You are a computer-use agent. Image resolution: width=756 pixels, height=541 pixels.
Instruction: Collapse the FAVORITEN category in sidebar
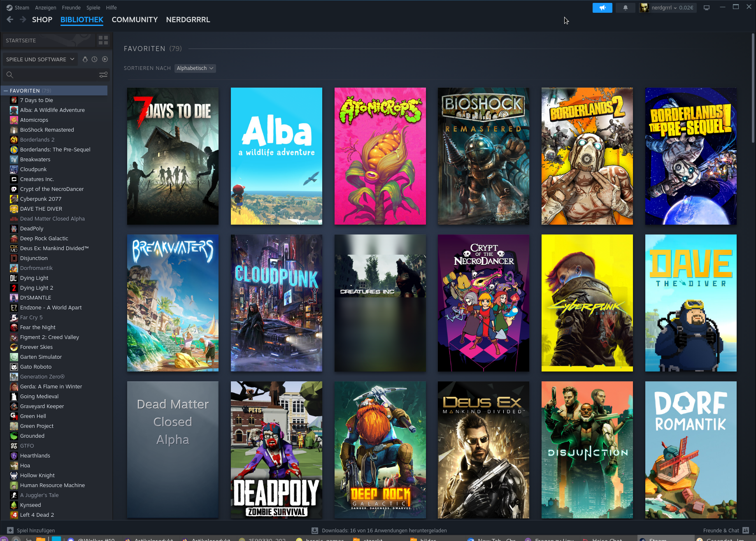point(6,91)
